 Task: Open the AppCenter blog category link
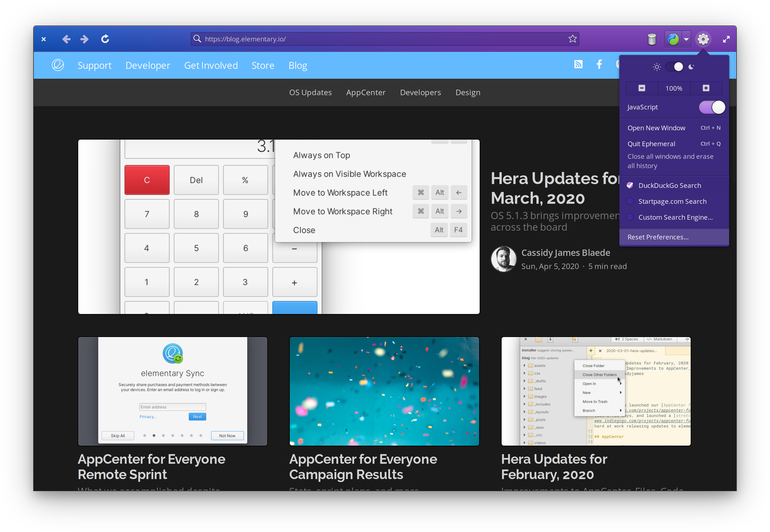[x=366, y=92]
